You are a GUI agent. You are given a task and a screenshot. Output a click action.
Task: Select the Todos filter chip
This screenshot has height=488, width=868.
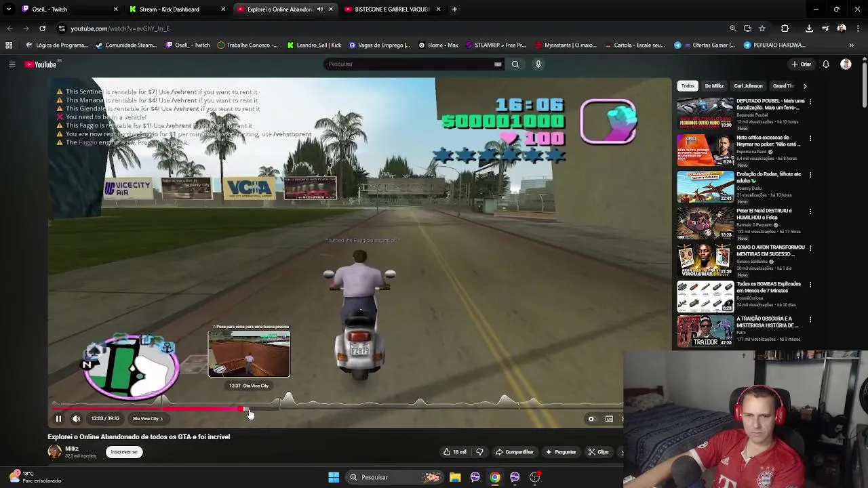[688, 86]
